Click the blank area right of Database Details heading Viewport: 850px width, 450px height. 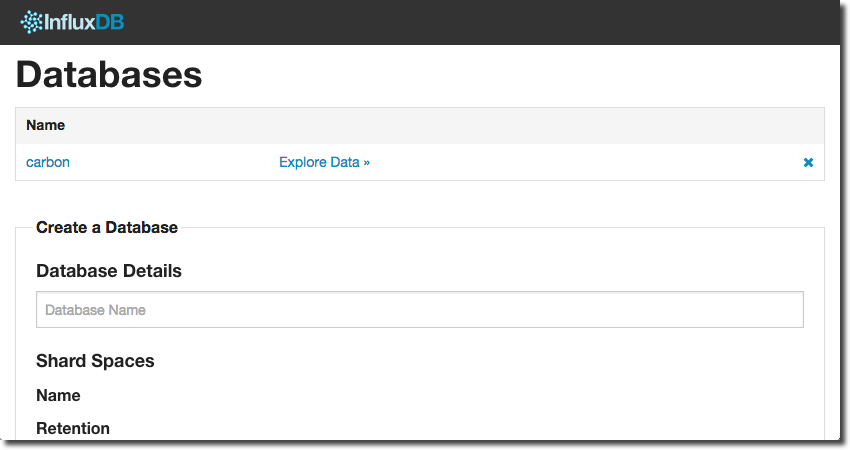(x=500, y=271)
